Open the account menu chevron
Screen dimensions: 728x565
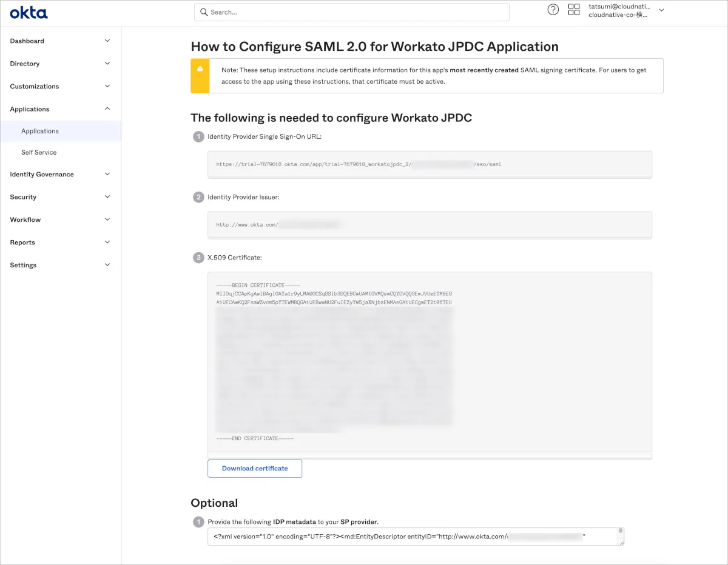pos(661,10)
